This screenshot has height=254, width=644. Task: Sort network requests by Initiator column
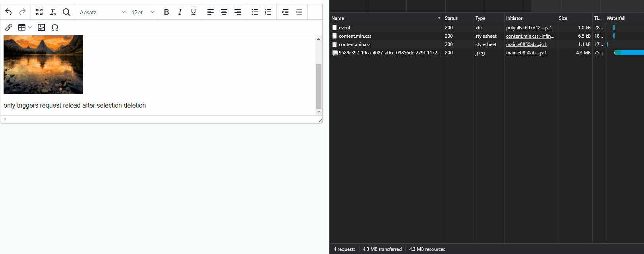(x=531, y=18)
